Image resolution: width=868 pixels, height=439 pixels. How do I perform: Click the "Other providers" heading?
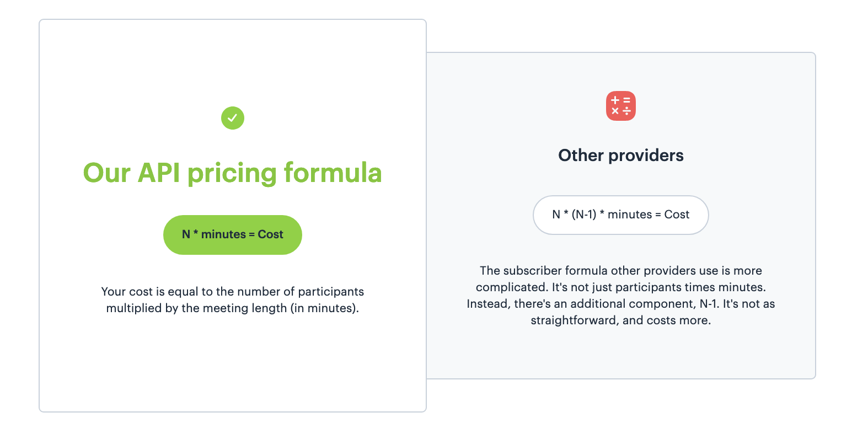[x=621, y=156]
